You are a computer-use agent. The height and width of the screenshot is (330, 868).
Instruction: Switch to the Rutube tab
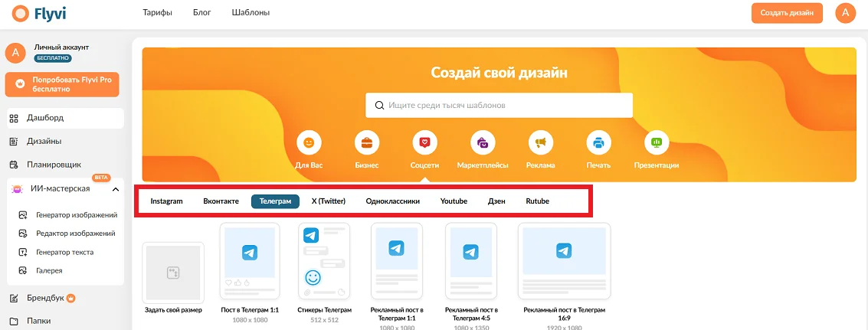point(538,201)
